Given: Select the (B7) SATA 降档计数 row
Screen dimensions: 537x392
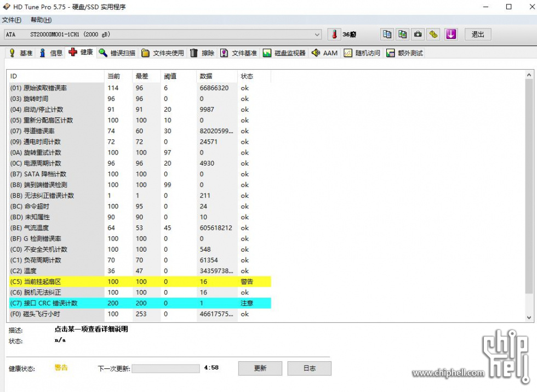Looking at the screenshot, I should pyautogui.click(x=139, y=174).
